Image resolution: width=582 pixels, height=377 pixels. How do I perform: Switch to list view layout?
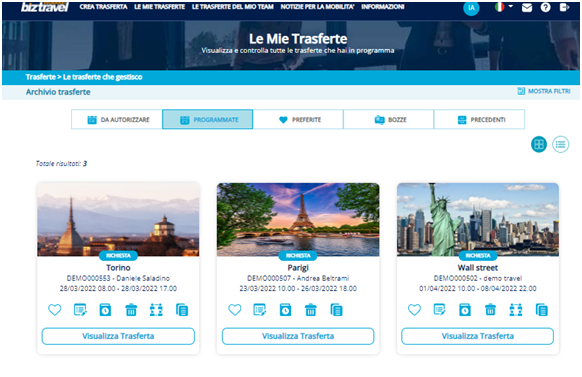pos(560,144)
